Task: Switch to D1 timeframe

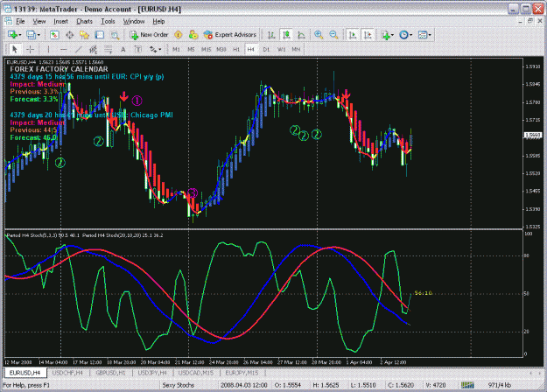Action: 266,50
